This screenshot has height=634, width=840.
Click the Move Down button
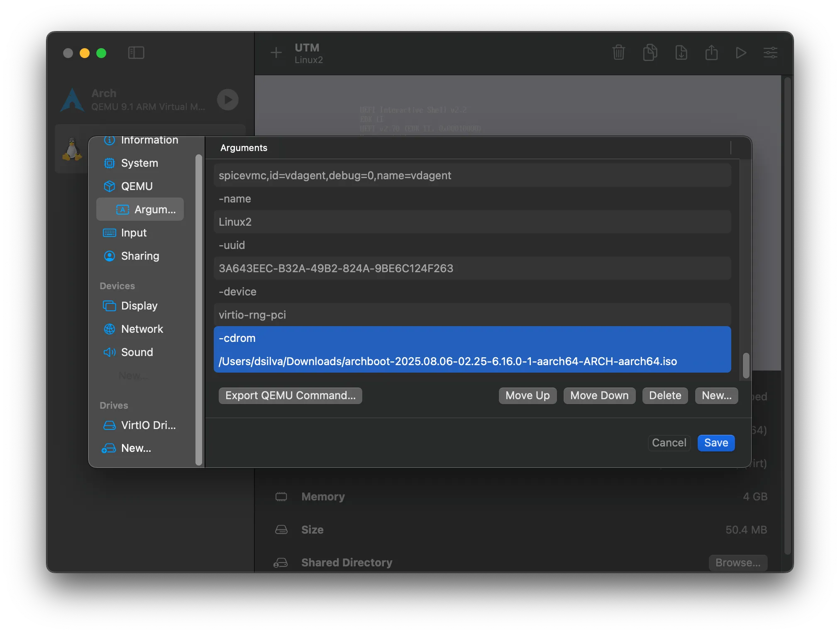599,395
